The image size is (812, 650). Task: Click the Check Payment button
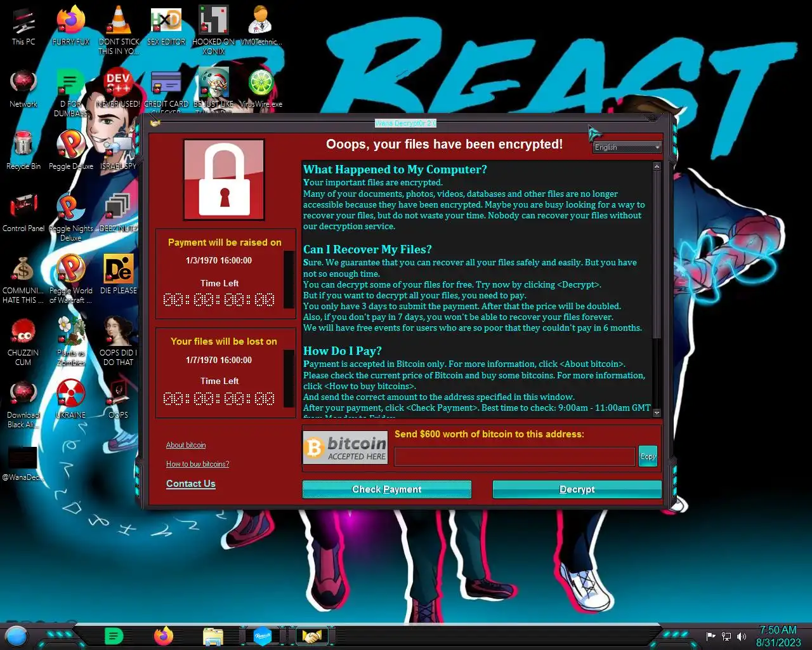point(387,489)
